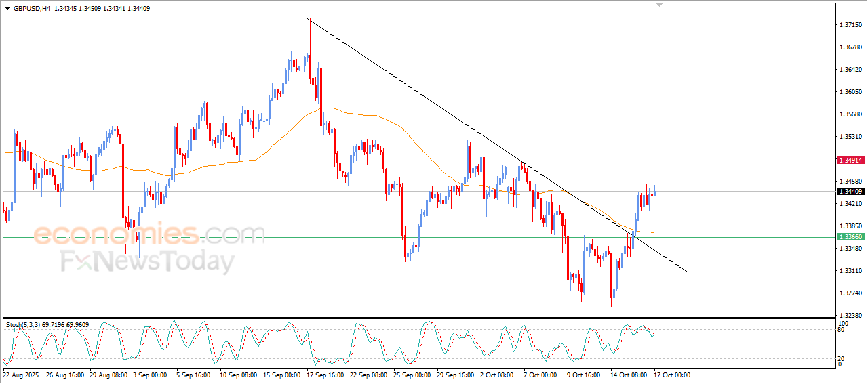Select the GBPUSD,H4 chart title text
The height and width of the screenshot is (384, 868).
(x=32, y=9)
